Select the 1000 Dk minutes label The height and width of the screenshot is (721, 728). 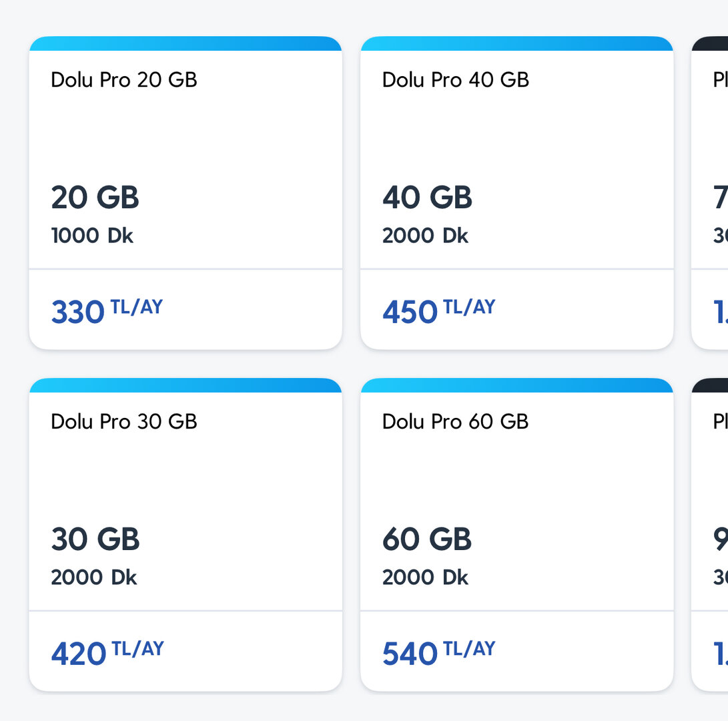[x=92, y=236]
